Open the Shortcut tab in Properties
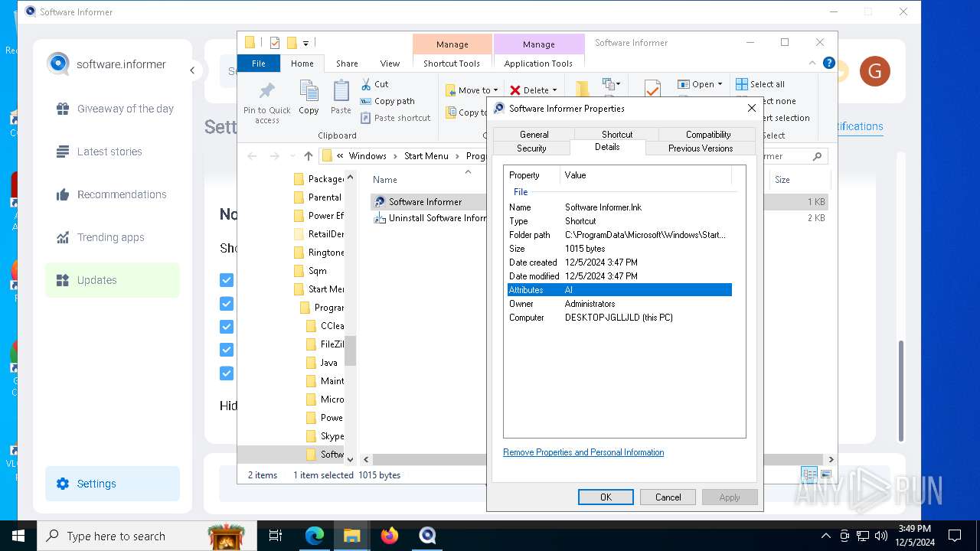The height and width of the screenshot is (551, 980). [x=617, y=135]
